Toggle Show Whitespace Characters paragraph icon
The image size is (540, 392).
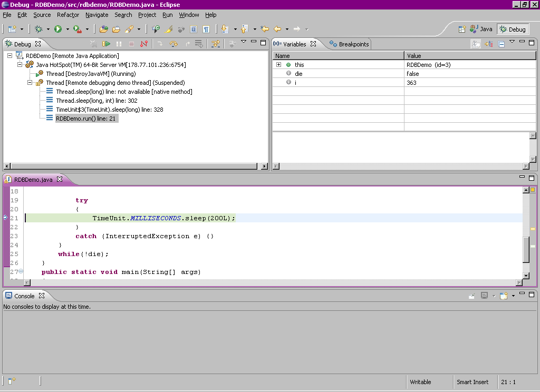tap(206, 29)
